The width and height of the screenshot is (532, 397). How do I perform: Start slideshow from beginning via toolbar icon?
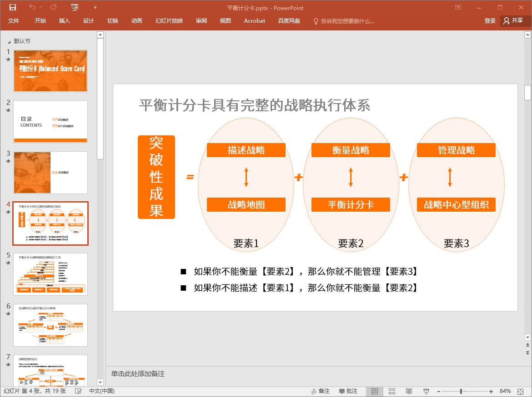click(75, 7)
